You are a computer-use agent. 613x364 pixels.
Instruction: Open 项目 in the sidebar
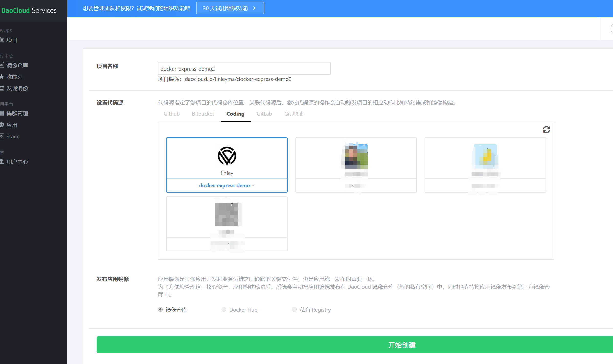pos(12,40)
